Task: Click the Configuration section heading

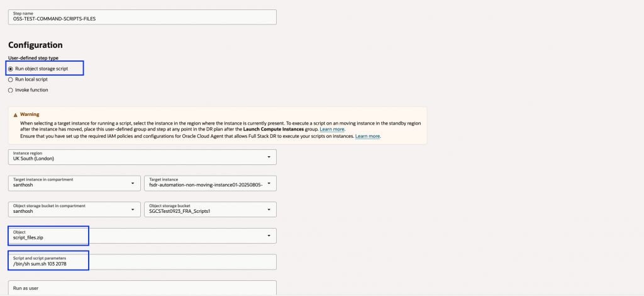Action: 35,45
